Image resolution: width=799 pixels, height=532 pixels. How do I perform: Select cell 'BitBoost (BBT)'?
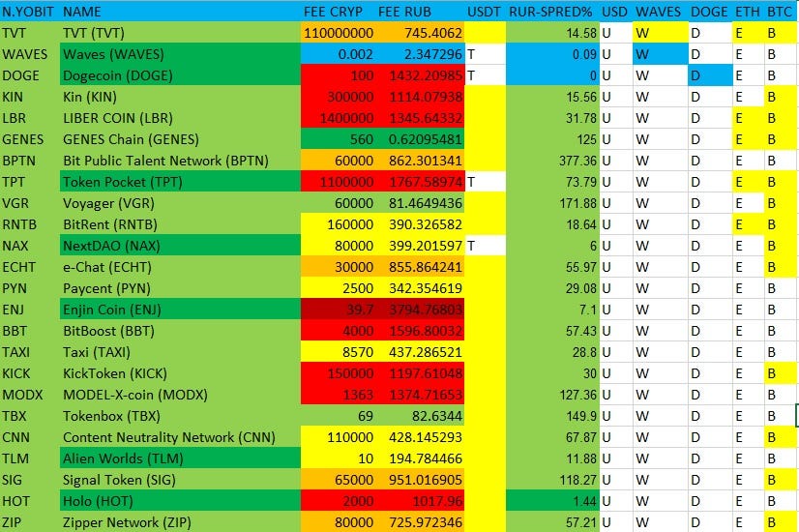(180, 331)
